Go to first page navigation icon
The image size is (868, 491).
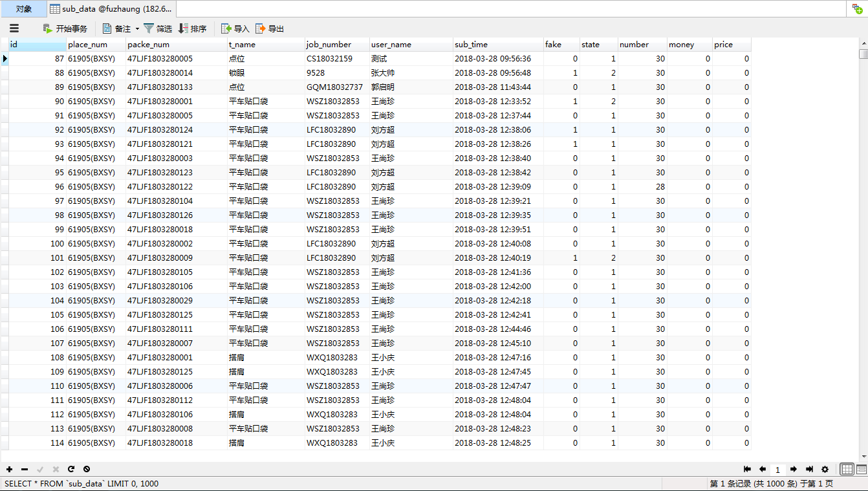coord(748,469)
